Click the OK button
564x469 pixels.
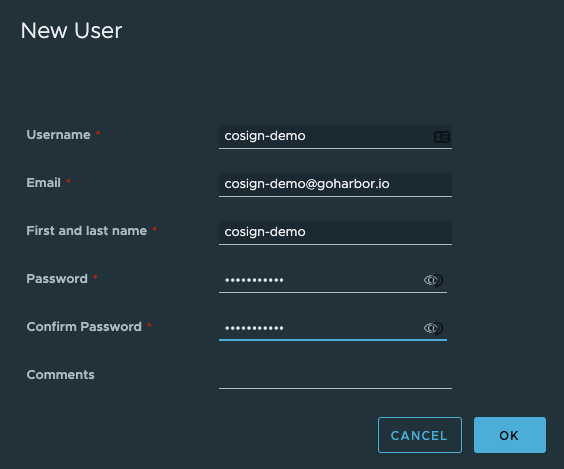pos(510,435)
